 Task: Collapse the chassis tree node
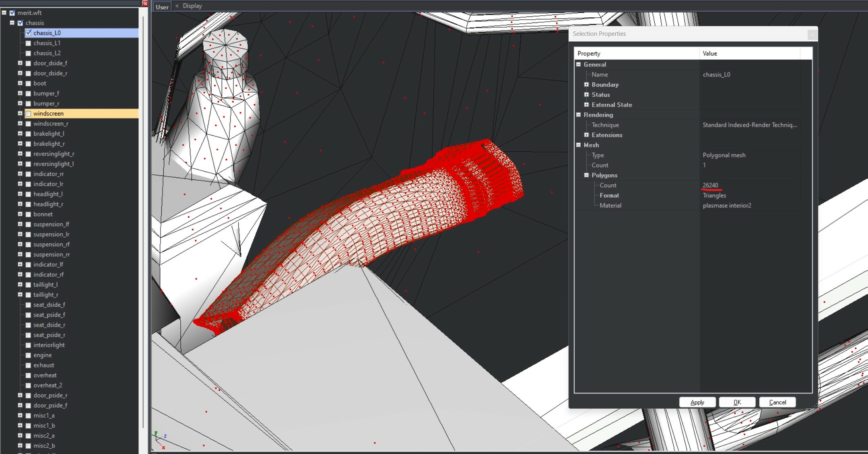tap(12, 23)
